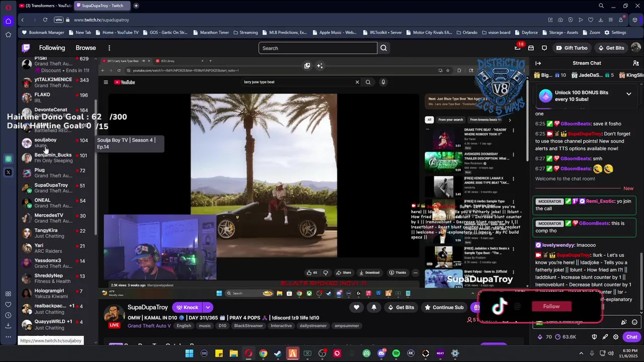Switch to the Browse tab
The width and height of the screenshot is (644, 362).
(86, 48)
